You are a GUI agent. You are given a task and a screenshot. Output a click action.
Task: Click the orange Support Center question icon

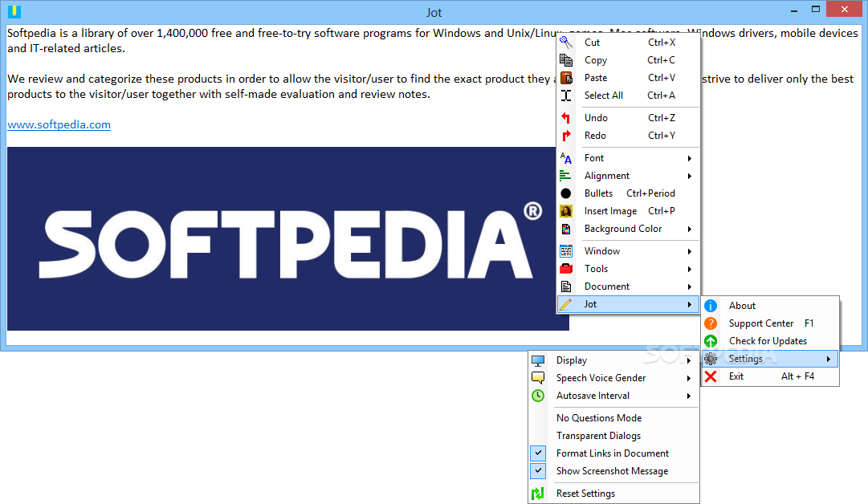[711, 323]
